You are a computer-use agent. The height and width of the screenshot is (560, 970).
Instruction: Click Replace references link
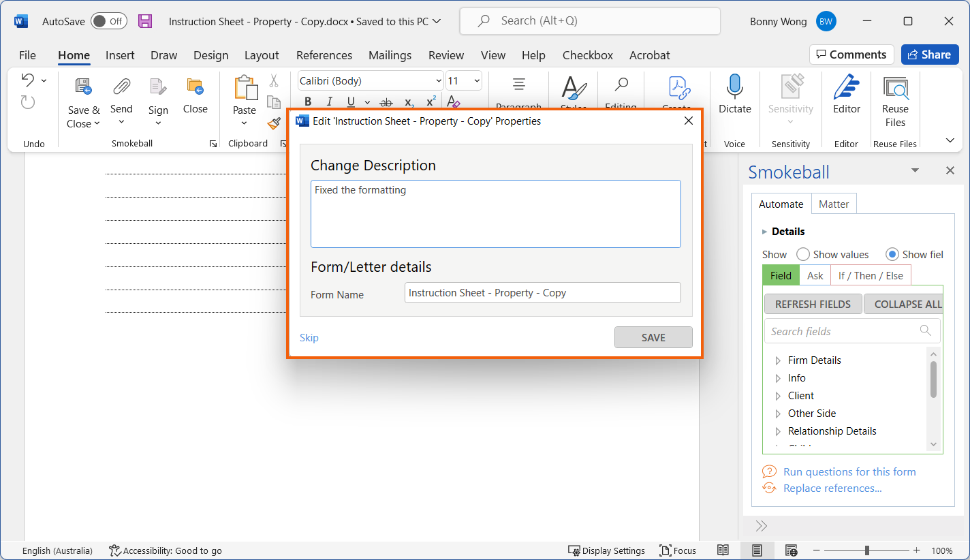coord(832,488)
